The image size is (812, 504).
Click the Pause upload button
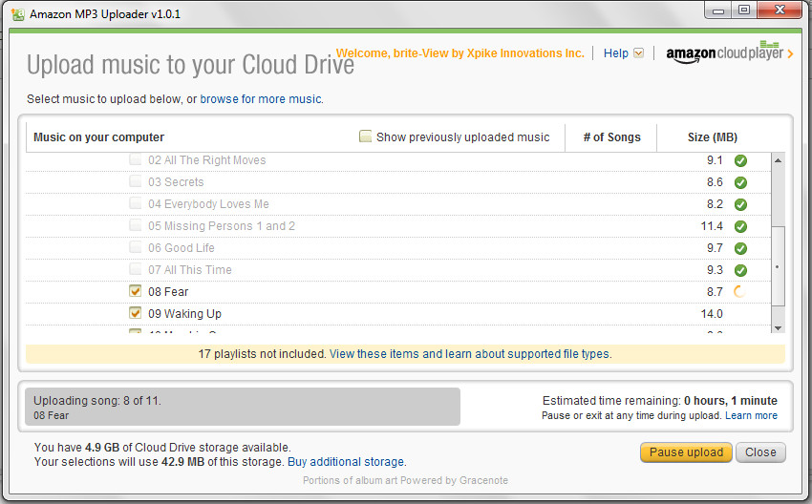click(686, 452)
